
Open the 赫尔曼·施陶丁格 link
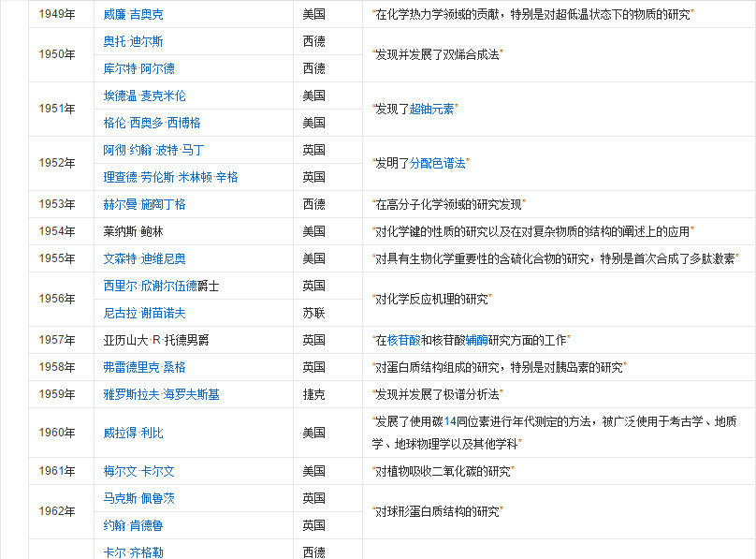(x=145, y=204)
